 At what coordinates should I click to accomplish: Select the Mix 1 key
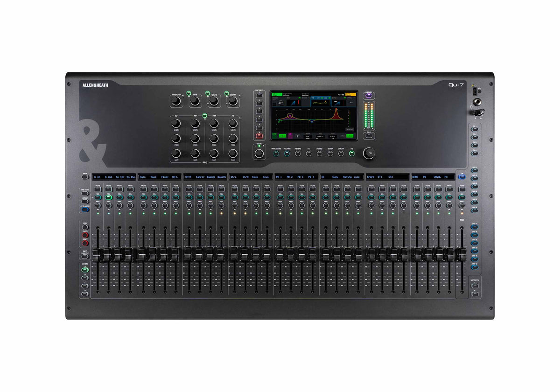475,169
